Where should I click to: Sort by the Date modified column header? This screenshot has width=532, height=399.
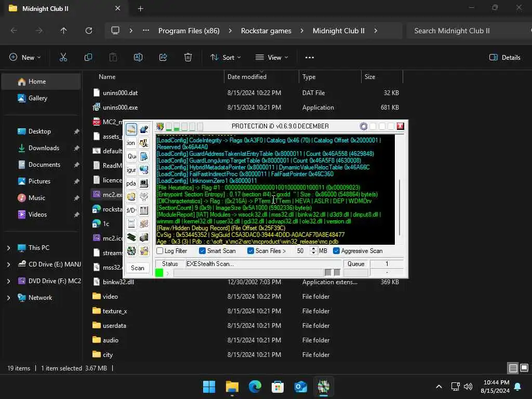click(261, 77)
